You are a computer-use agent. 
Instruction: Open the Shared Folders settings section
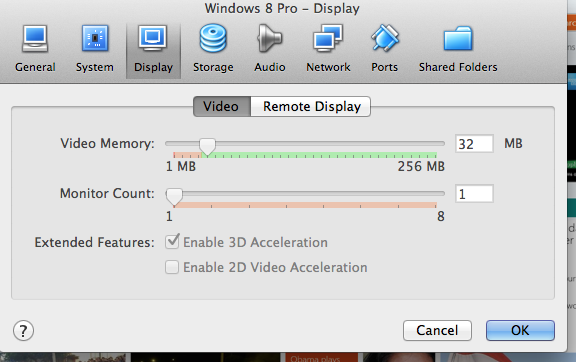point(458,49)
